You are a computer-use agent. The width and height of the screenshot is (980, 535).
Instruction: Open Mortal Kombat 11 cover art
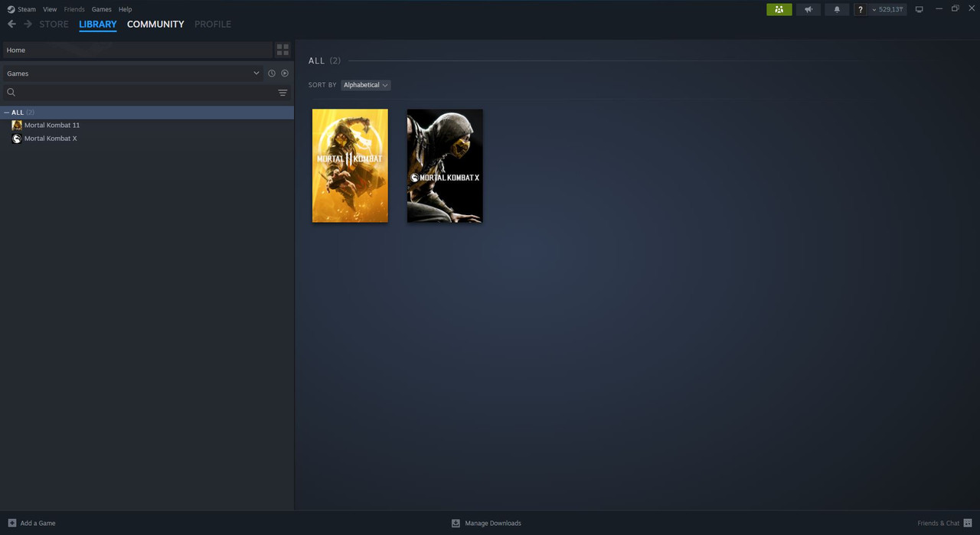click(x=350, y=165)
